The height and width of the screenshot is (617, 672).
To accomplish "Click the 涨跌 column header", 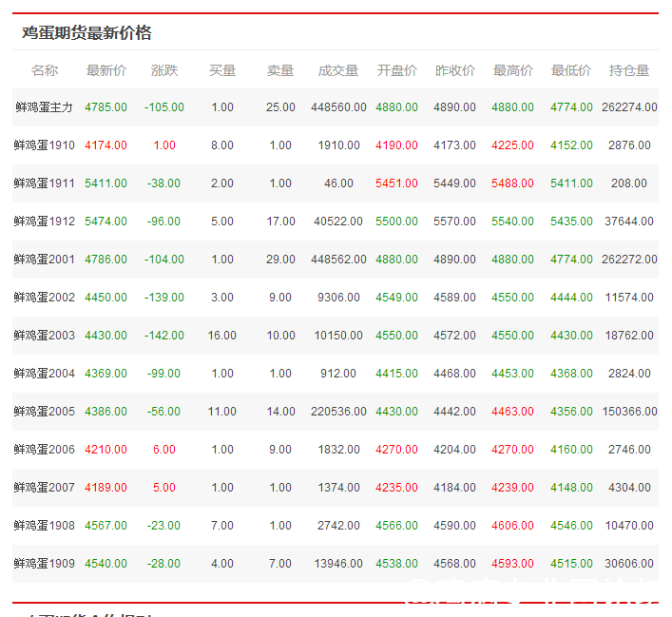I will 164,70.
